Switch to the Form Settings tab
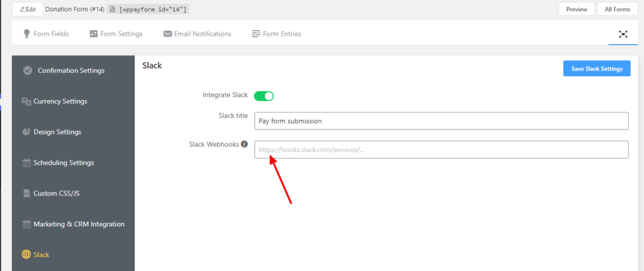 (x=116, y=34)
